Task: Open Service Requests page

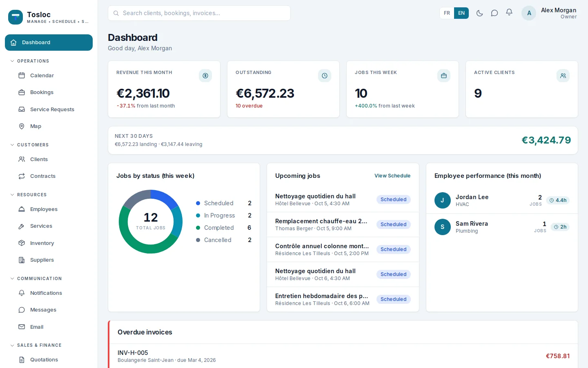Action: [49, 109]
